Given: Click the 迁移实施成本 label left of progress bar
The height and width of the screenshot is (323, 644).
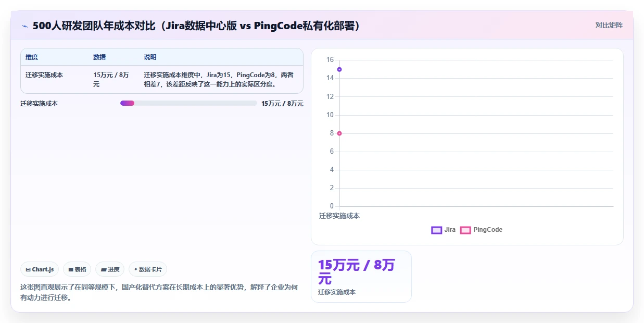Looking at the screenshot, I should tap(39, 104).
